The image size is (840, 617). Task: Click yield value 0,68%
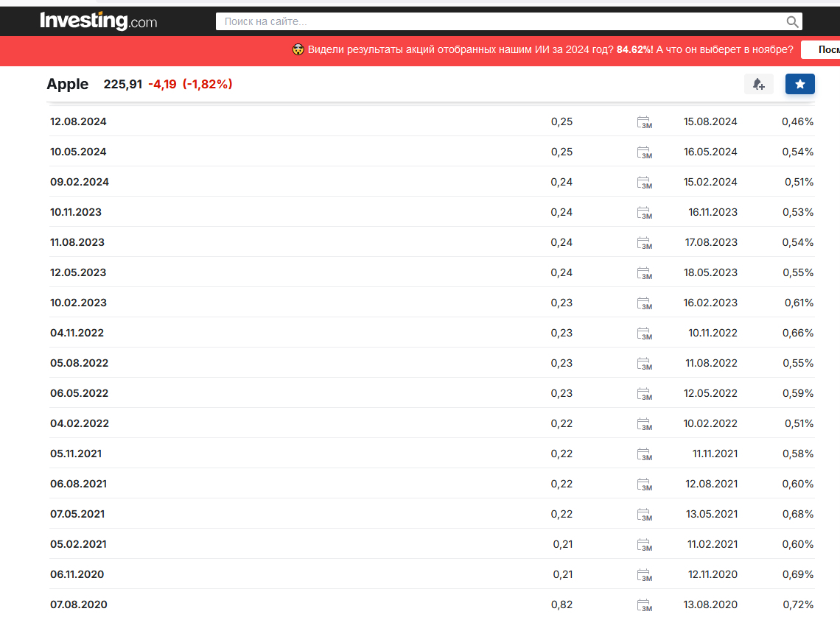[798, 514]
